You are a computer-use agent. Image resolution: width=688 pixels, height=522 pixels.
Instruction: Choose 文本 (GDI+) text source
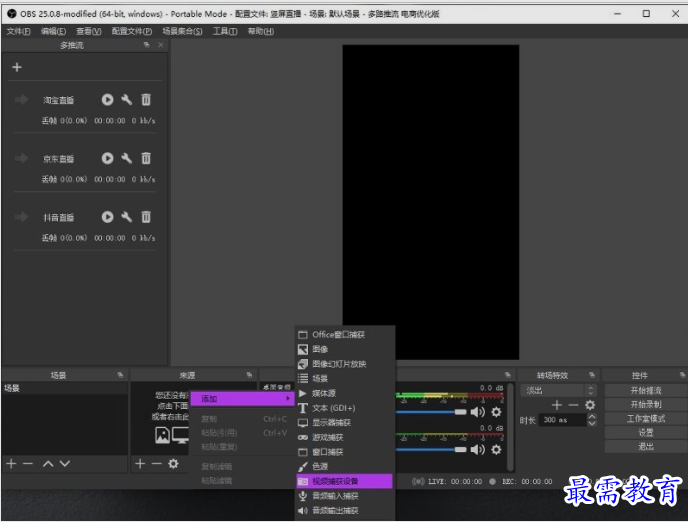click(345, 408)
